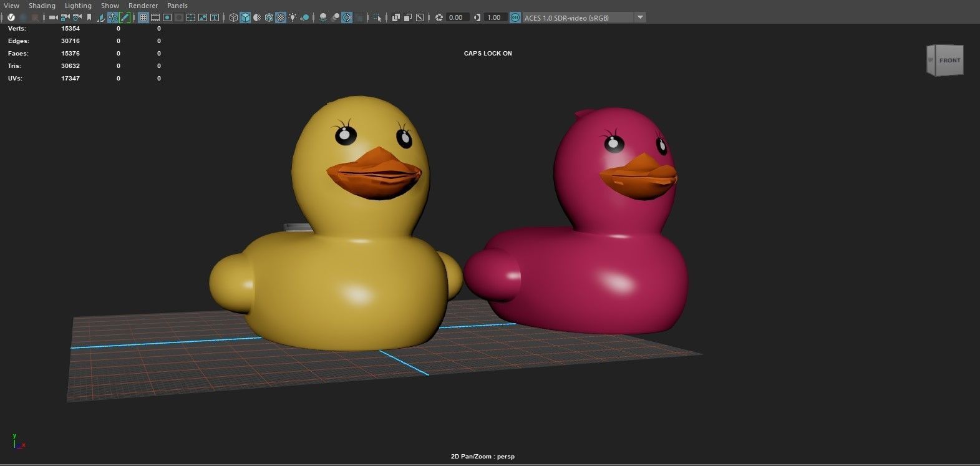
Task: Click the CAPS LOCK ON message
Action: click(x=488, y=53)
